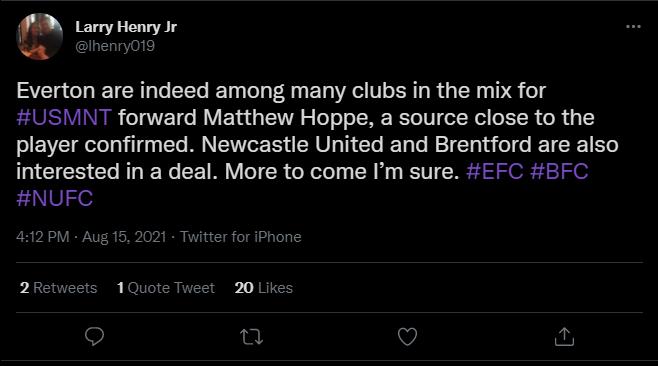
Task: Click the 4:12 PM timestamp
Action: pos(43,237)
